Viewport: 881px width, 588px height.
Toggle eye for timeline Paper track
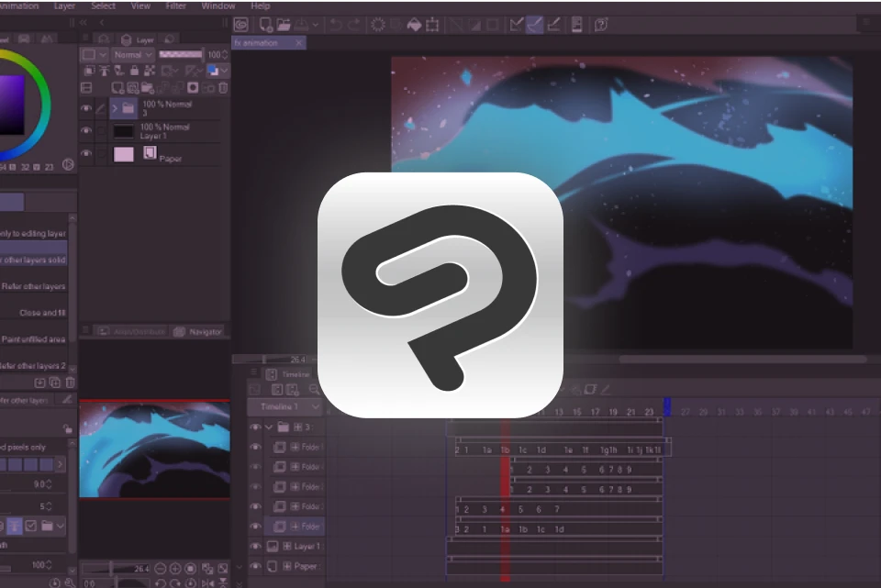pyautogui.click(x=255, y=566)
